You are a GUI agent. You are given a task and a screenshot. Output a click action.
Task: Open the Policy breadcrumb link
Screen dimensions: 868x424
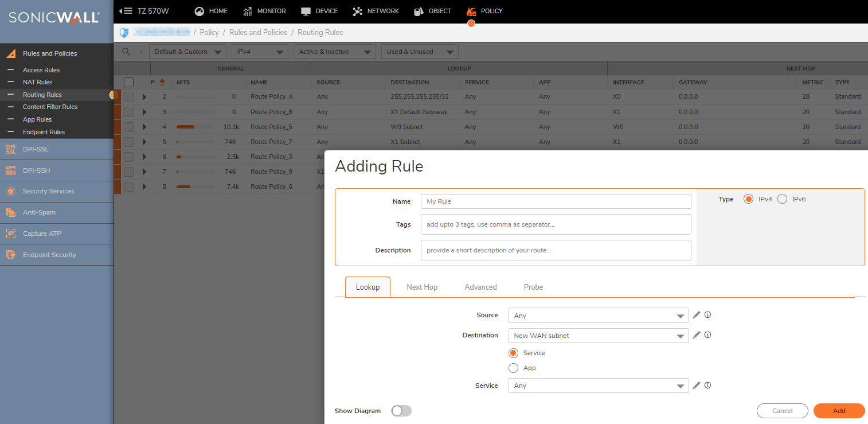point(209,33)
